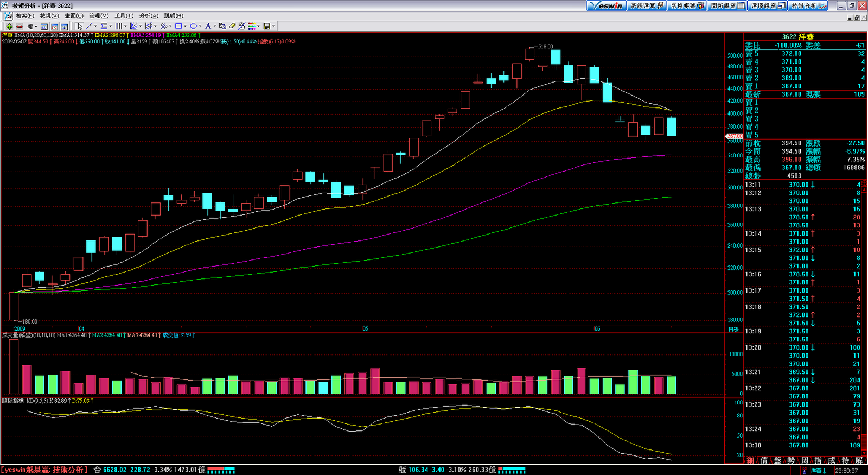868x475 pixels.
Task: Expand the horizontal lines tool dropdown arrow
Action: coord(111,26)
